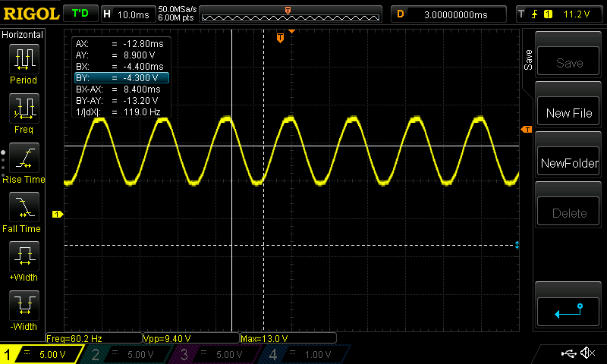This screenshot has height=364, width=607.
Task: Click the New File button
Action: click(568, 112)
